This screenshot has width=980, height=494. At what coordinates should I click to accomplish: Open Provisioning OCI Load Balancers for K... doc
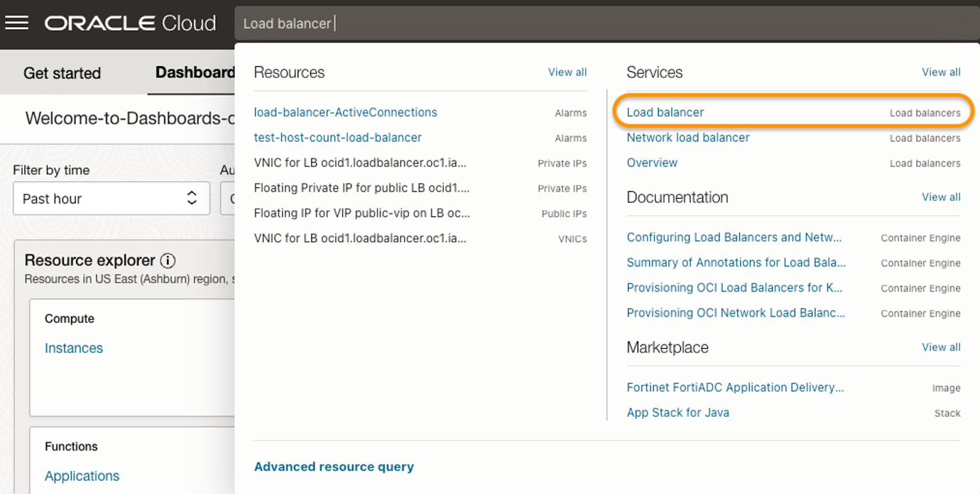tap(734, 288)
